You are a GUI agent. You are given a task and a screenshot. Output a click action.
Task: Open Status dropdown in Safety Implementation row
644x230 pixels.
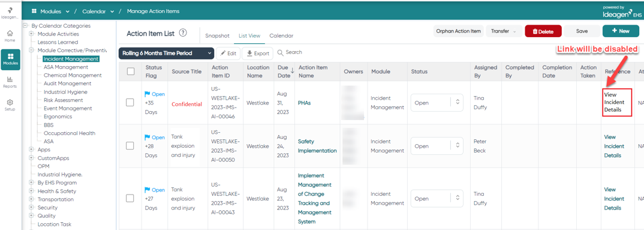coord(437,146)
